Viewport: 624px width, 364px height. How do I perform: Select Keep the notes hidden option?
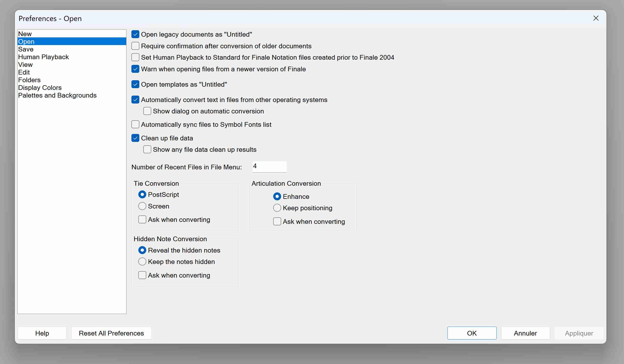142,262
